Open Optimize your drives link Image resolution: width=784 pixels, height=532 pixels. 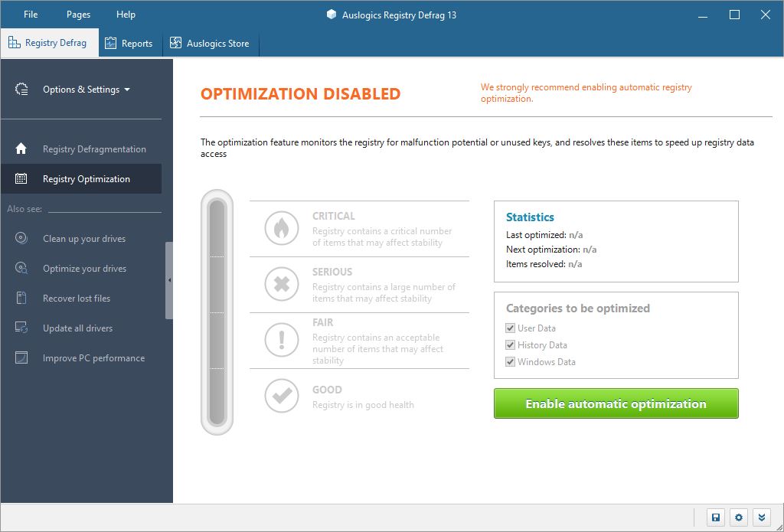[84, 269]
